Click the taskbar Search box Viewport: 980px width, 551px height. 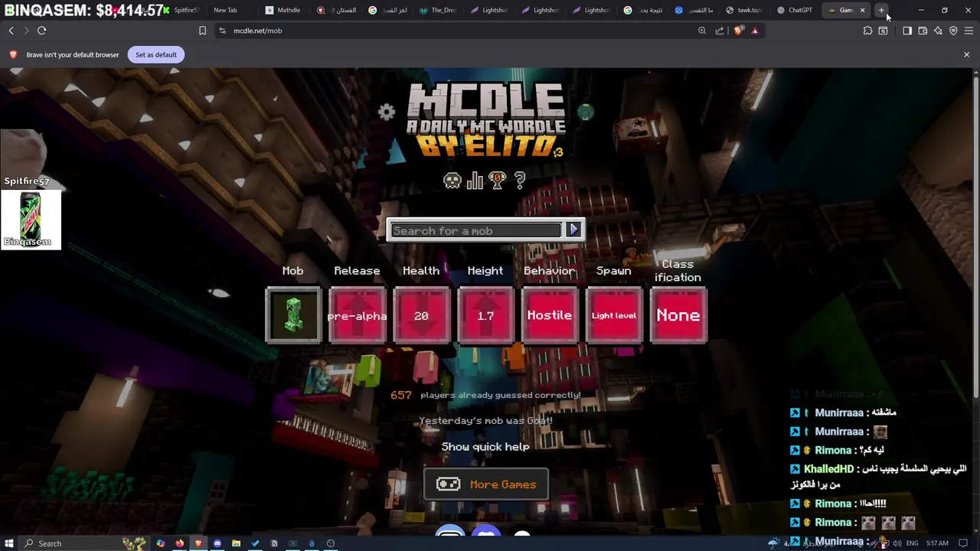point(84,543)
